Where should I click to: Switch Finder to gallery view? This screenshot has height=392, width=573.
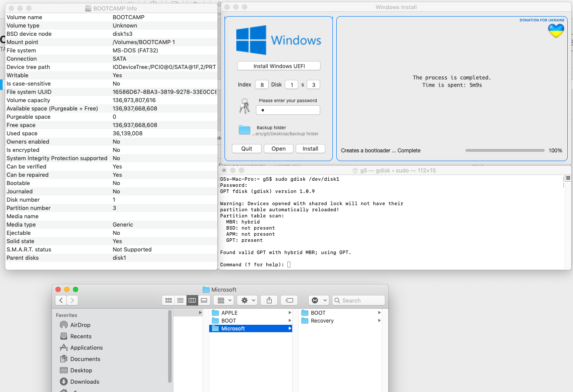pos(204,300)
